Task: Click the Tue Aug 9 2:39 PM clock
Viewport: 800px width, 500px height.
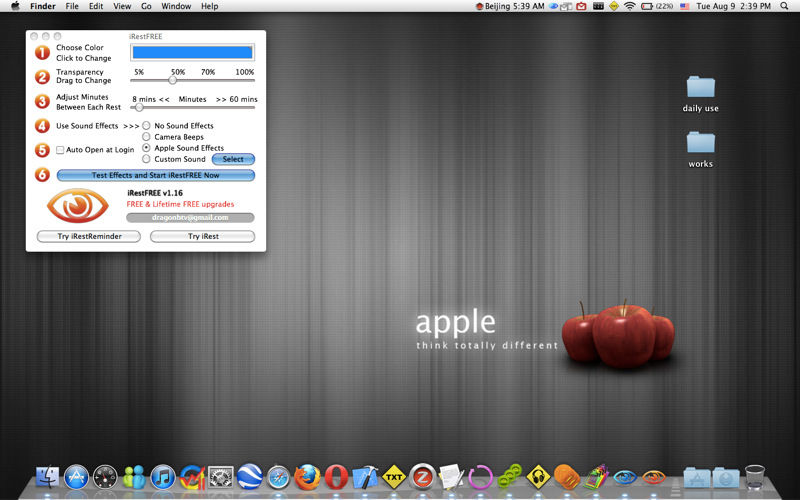Action: (733, 6)
